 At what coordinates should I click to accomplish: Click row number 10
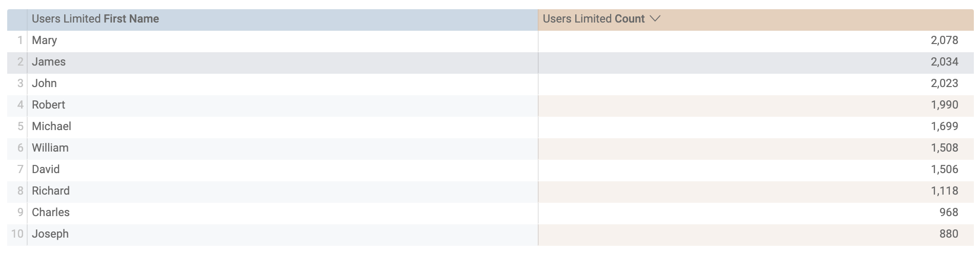click(17, 234)
